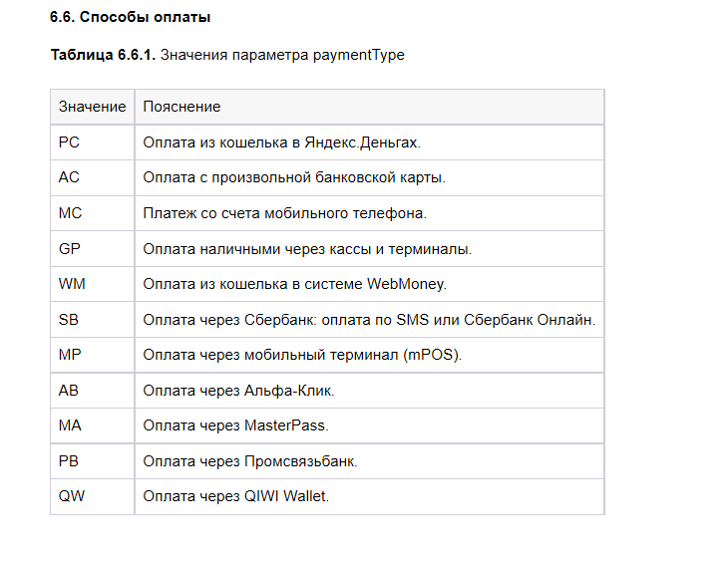Click the 'QW' value cell

pyautogui.click(x=72, y=495)
